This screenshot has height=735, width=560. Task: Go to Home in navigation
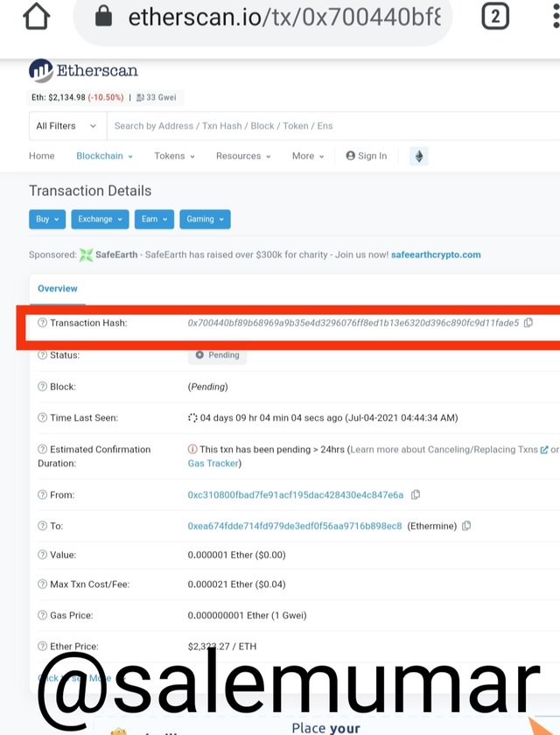[42, 156]
